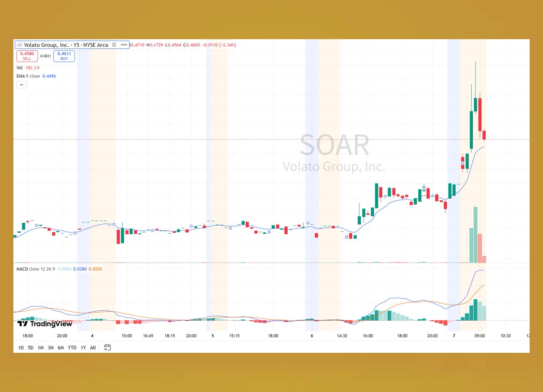Screen dimensions: 543x392
Task: Open the TradingView logo link
Action: [44, 324]
